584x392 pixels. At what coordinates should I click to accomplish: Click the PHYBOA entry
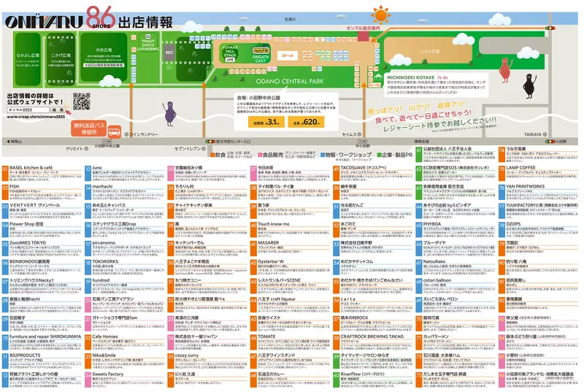click(x=456, y=230)
